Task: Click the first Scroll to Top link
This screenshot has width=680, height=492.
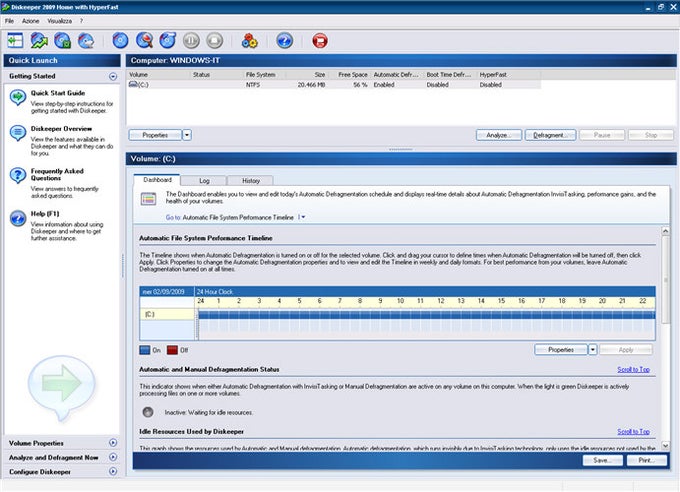Action: pos(634,369)
